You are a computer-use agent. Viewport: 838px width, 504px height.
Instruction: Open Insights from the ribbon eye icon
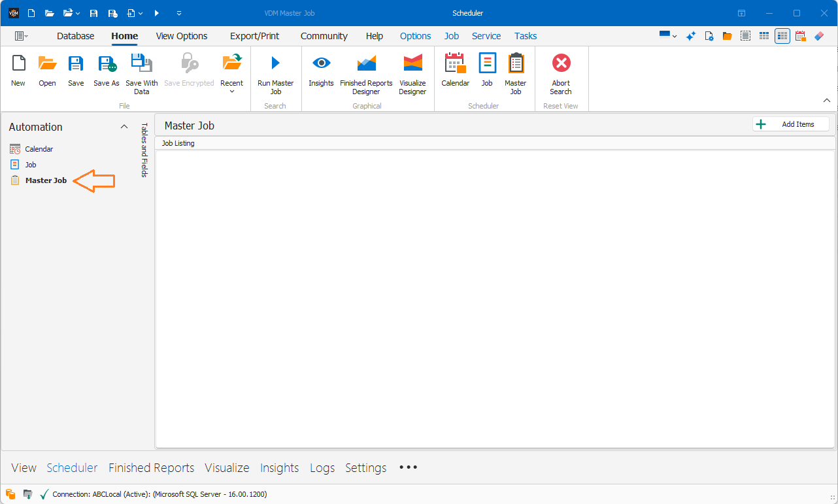point(321,63)
